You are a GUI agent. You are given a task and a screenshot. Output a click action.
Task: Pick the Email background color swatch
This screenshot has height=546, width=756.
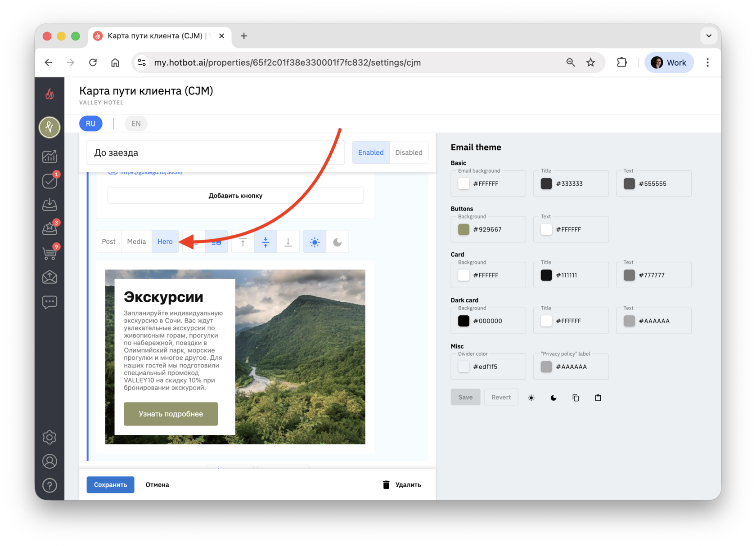(463, 183)
